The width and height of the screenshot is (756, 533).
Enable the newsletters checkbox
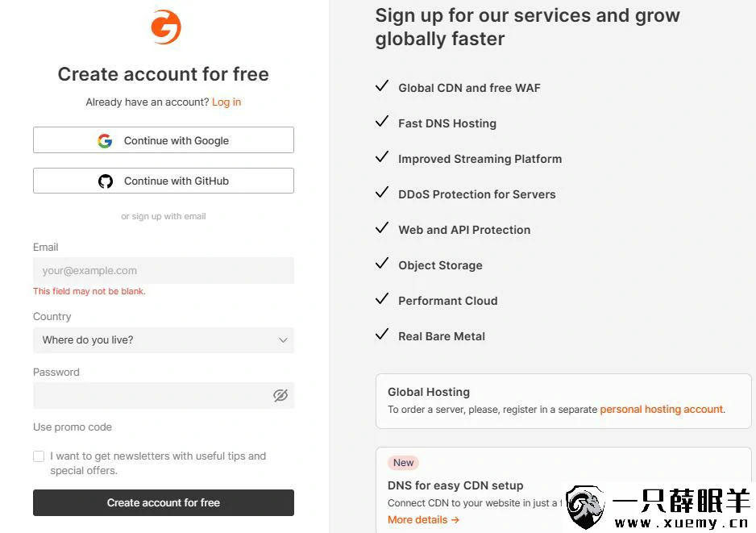coord(39,456)
